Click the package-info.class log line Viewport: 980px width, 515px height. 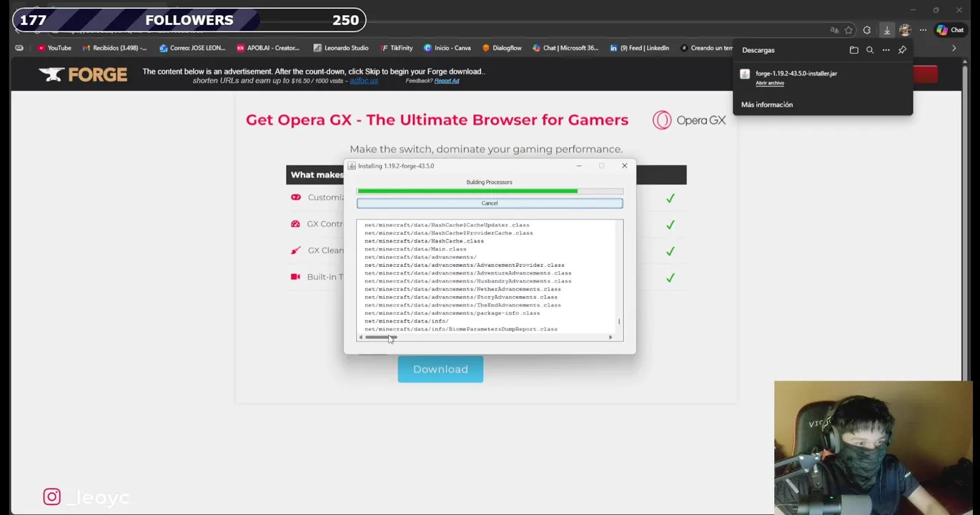[452, 313]
